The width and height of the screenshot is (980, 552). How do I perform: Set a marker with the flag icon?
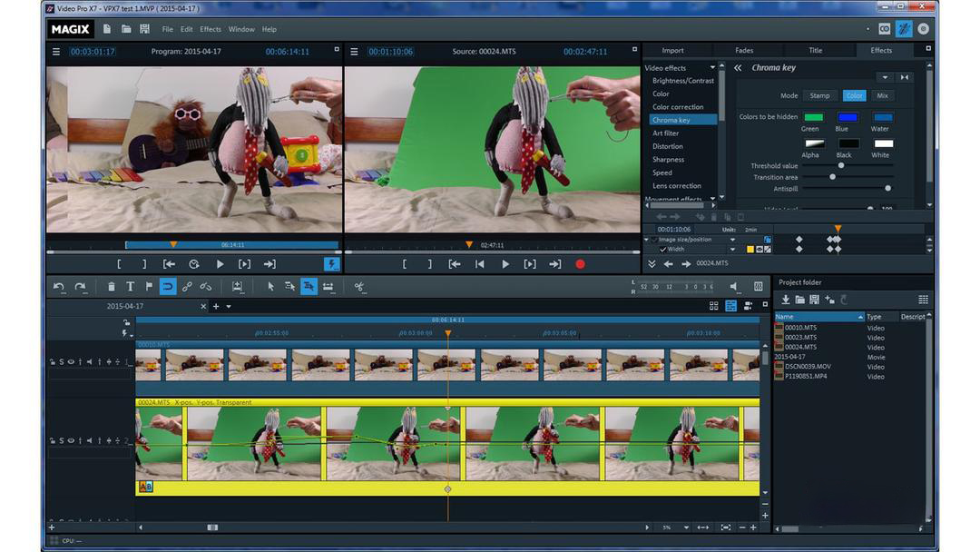point(149,287)
